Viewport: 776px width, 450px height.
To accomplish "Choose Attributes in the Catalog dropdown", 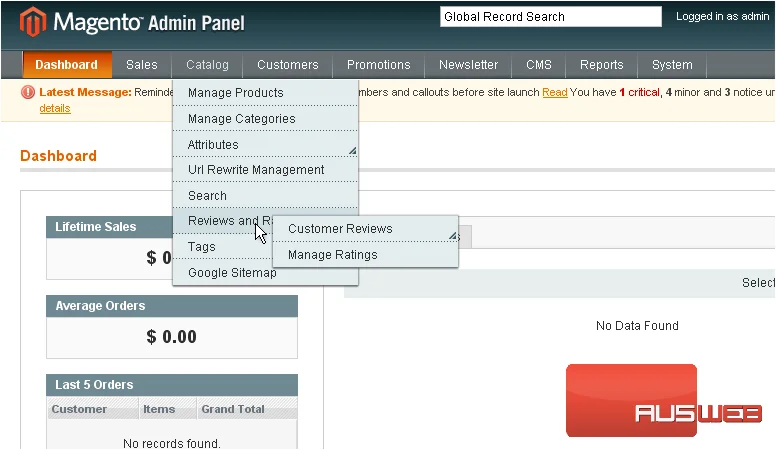I will 265,145.
